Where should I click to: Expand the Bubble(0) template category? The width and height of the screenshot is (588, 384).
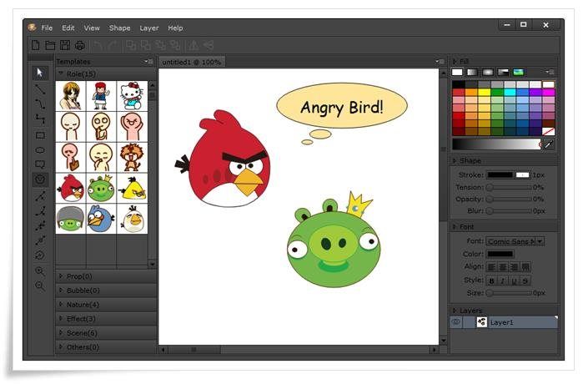pyautogui.click(x=106, y=291)
